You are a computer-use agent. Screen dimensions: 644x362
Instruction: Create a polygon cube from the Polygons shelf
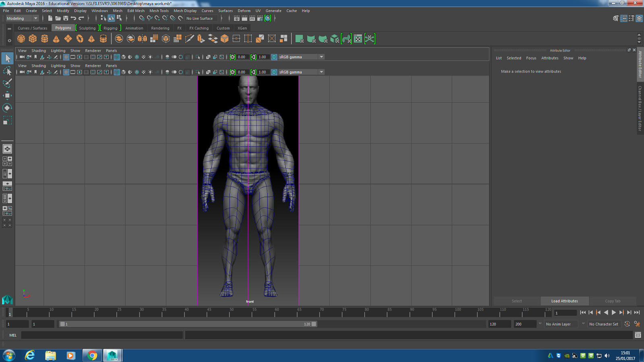tap(33, 38)
